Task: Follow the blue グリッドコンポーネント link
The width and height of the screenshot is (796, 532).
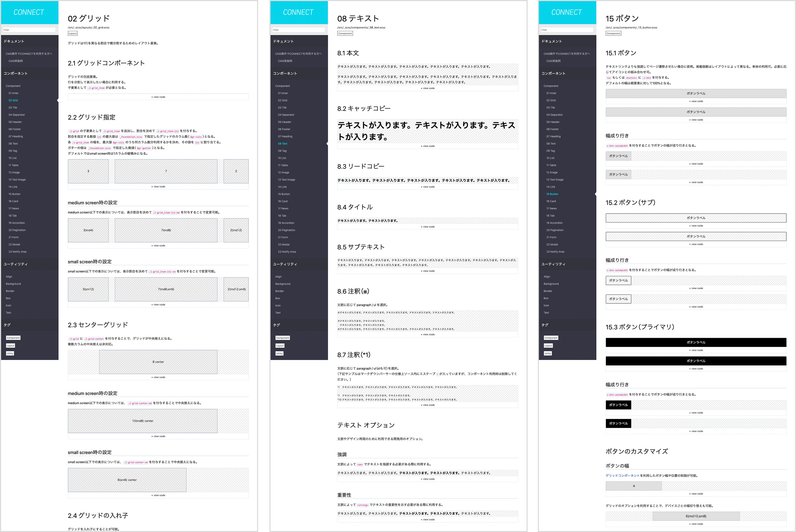Action: click(623, 476)
